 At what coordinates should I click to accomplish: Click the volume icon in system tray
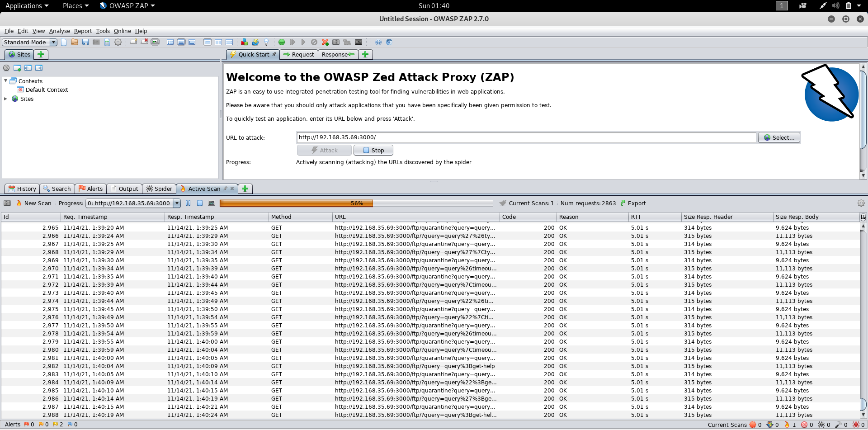point(835,6)
